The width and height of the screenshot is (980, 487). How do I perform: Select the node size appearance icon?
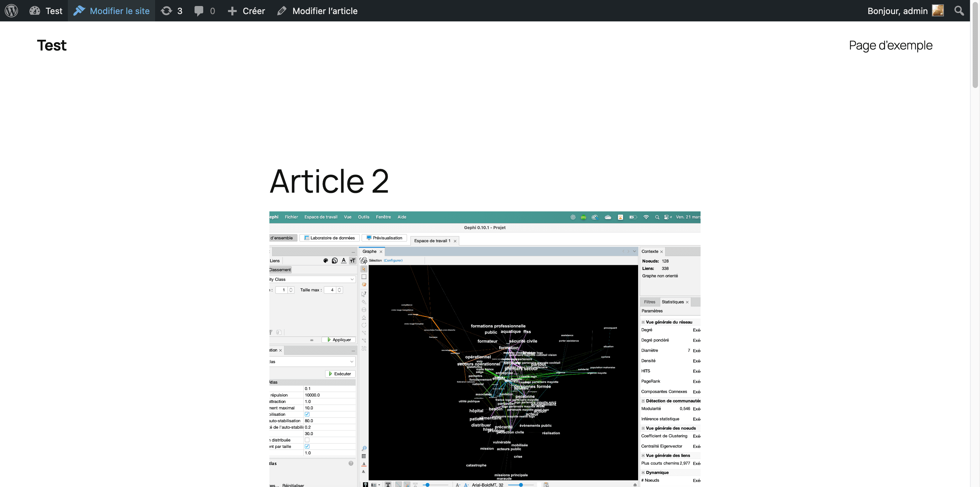[335, 261]
